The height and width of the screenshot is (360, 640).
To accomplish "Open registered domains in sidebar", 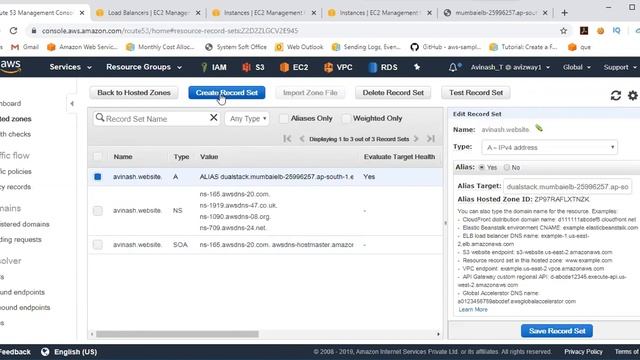I will pos(24,224).
